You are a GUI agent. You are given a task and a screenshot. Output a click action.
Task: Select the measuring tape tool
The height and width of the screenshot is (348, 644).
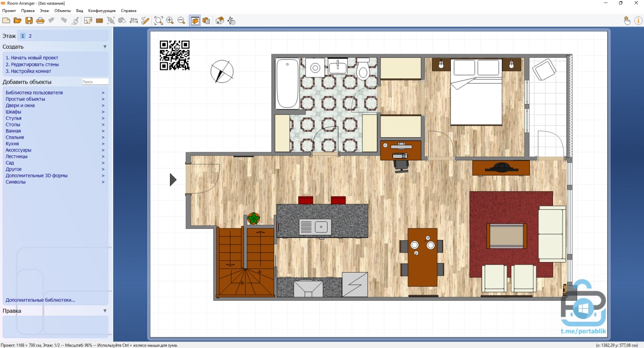[x=134, y=21]
